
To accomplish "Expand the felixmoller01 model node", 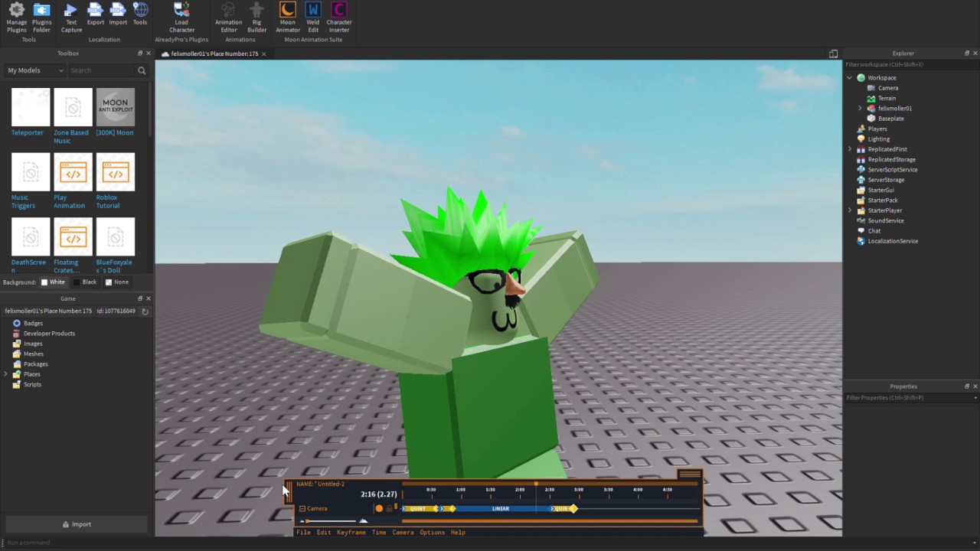I will click(x=860, y=109).
